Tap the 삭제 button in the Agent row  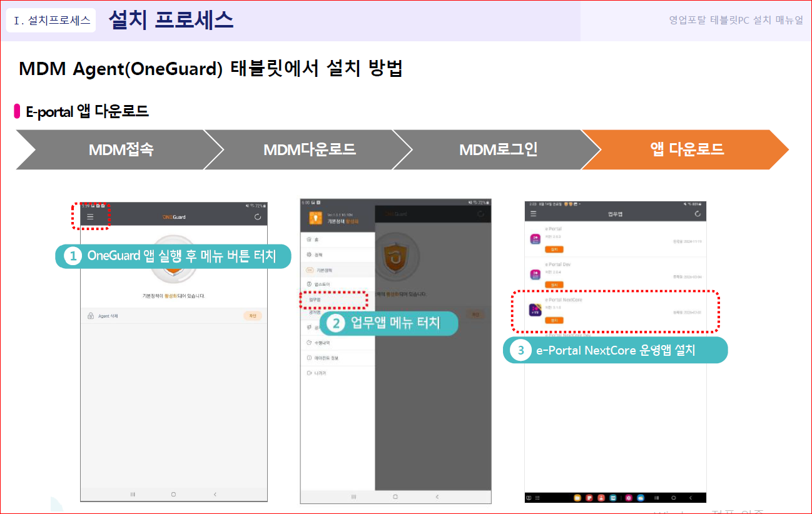pyautogui.click(x=252, y=316)
